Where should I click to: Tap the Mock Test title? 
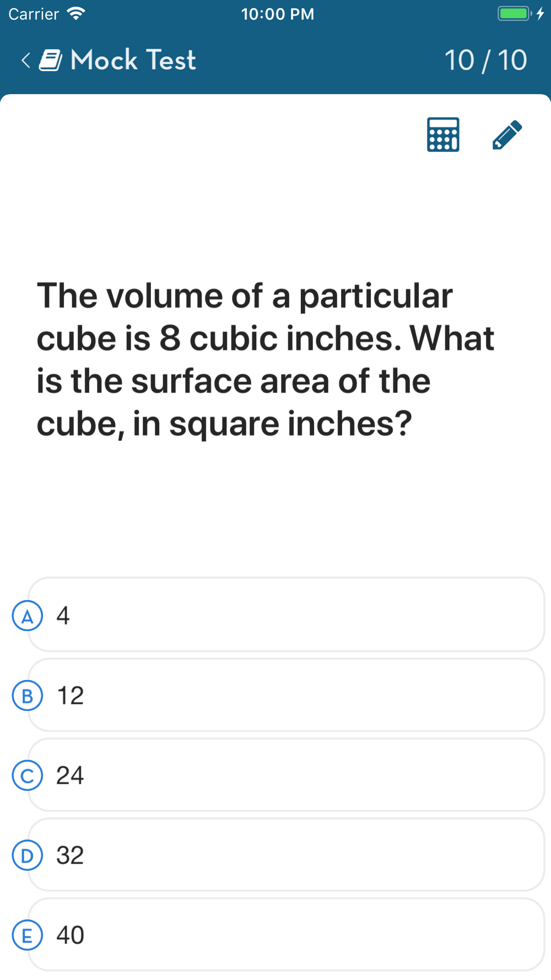133,60
